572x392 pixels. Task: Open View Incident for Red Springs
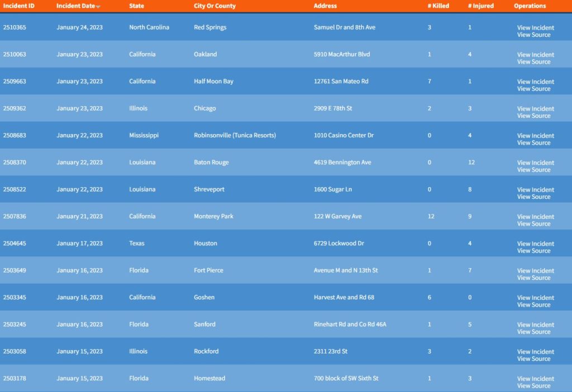pyautogui.click(x=535, y=27)
